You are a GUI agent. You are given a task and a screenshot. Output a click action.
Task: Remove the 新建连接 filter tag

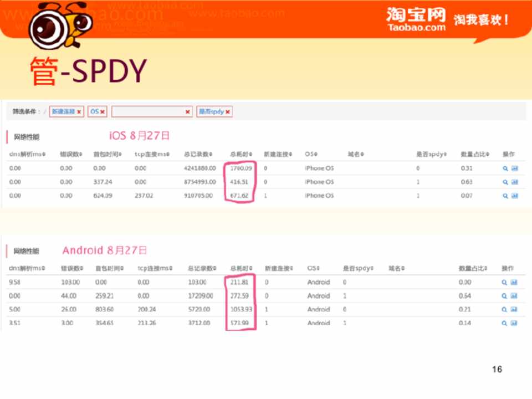click(x=79, y=112)
